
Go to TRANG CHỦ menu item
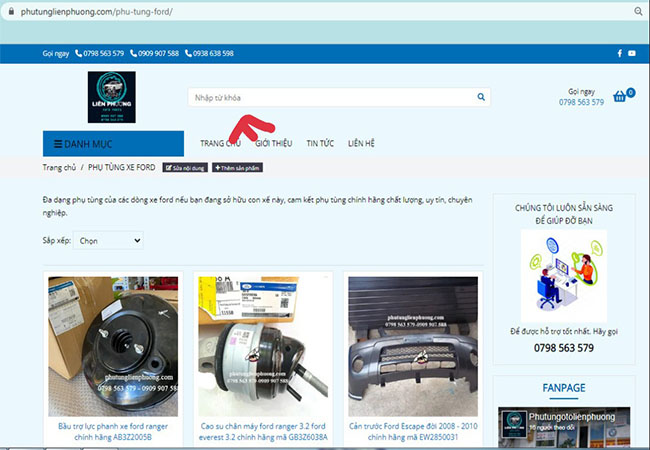click(220, 143)
